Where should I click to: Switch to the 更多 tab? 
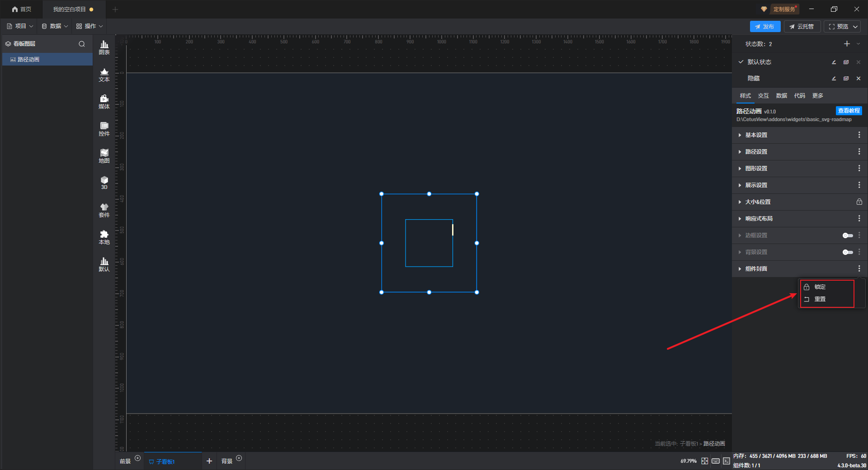tap(817, 96)
